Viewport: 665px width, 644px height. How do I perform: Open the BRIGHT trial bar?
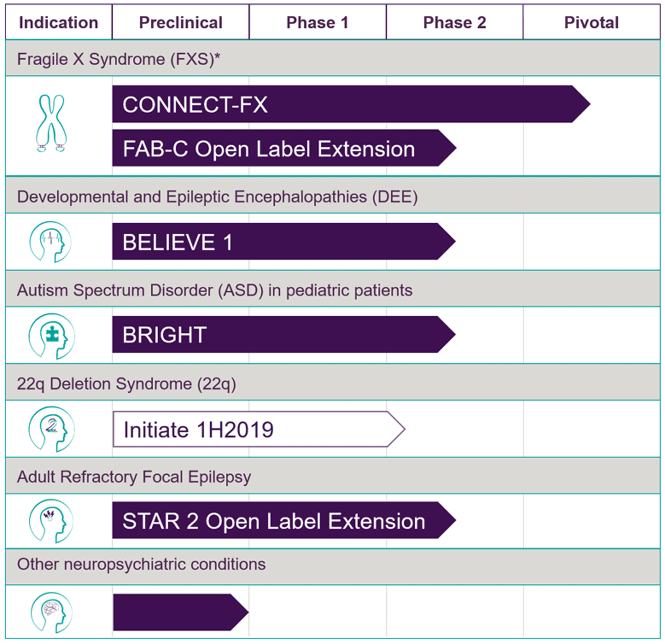284,334
